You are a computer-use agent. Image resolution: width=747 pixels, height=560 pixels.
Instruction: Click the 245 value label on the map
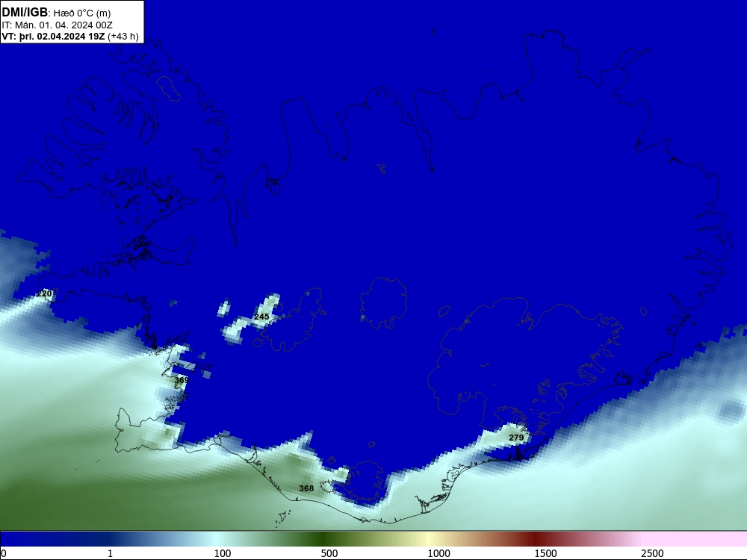click(x=261, y=317)
